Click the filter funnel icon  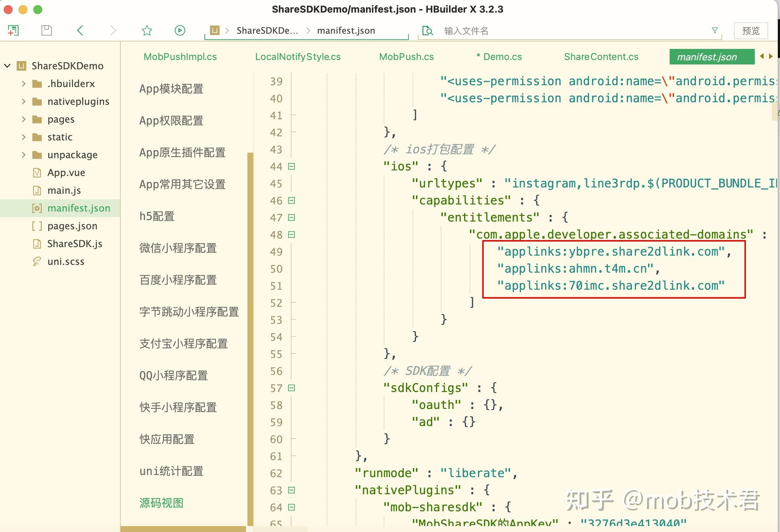point(715,30)
